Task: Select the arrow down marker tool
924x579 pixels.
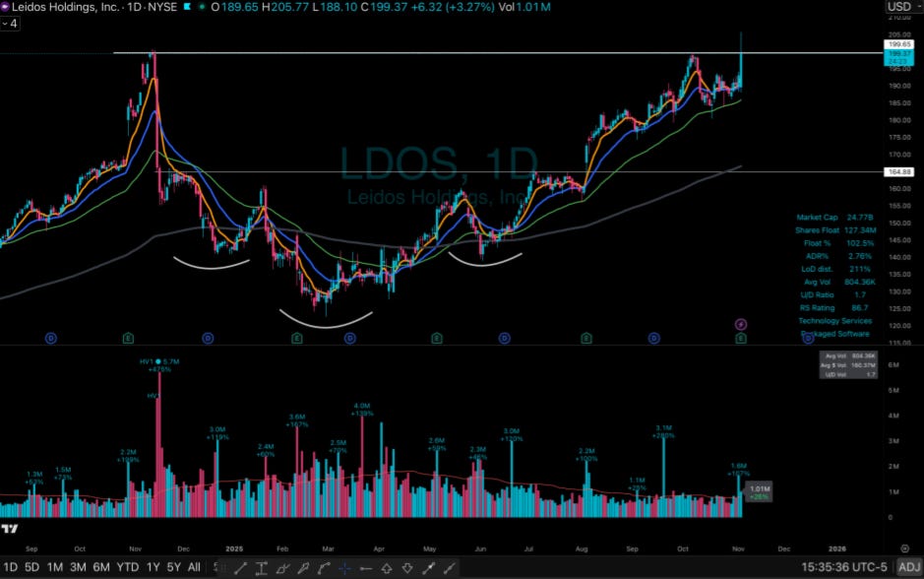Action: coord(407,568)
